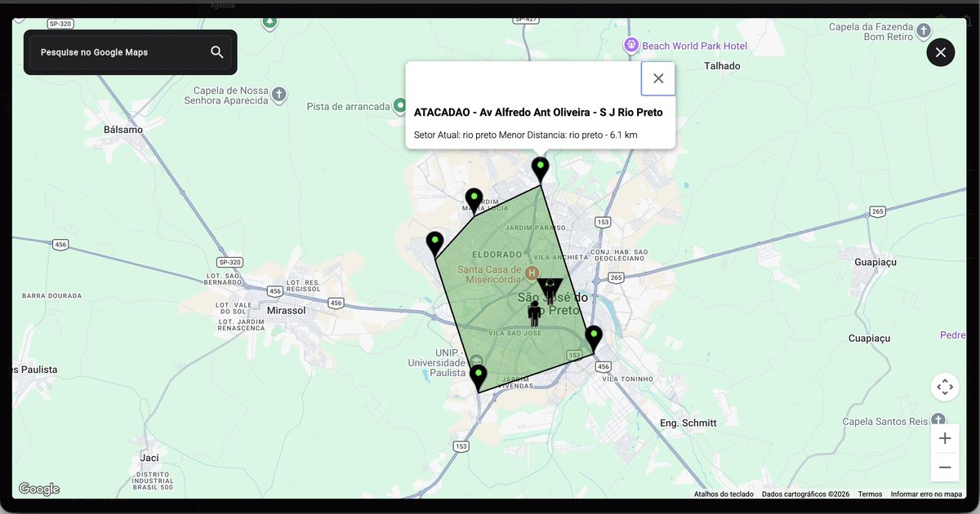Viewport: 980px width, 514px height.
Task: Select the green marker near Vila Toninho
Action: tap(594, 333)
